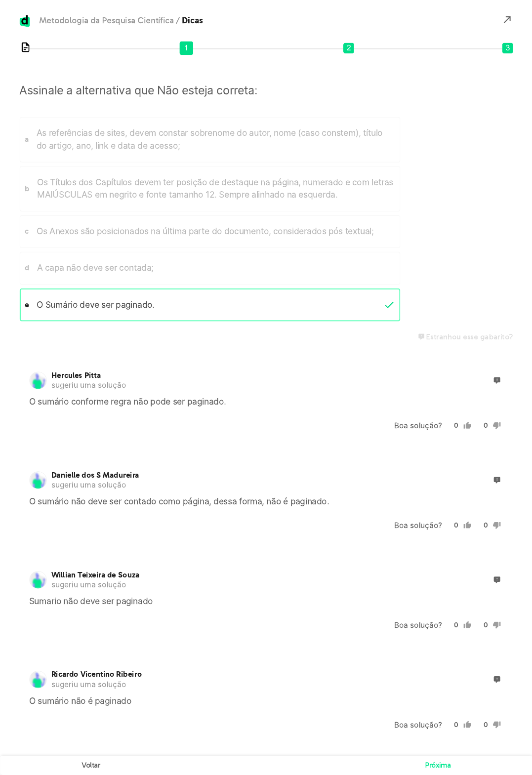
Task: Click the green 'd' logo icon
Action: tap(25, 21)
